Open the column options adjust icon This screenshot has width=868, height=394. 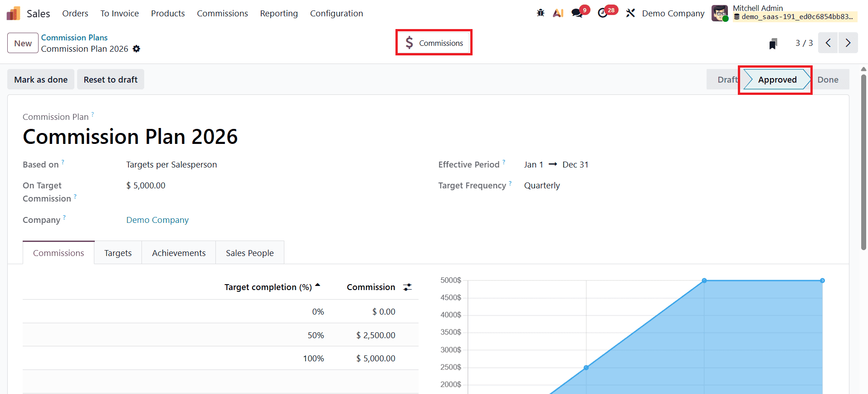[x=408, y=287]
